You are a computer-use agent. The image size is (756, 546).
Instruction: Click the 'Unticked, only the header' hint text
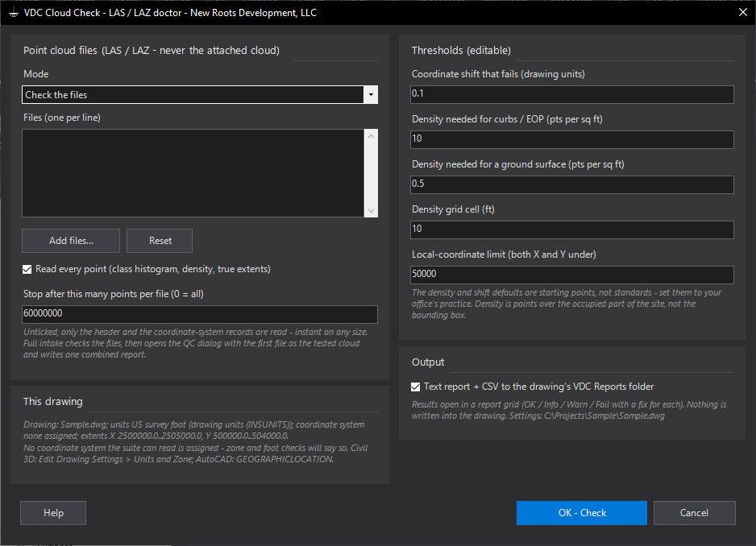(195, 343)
